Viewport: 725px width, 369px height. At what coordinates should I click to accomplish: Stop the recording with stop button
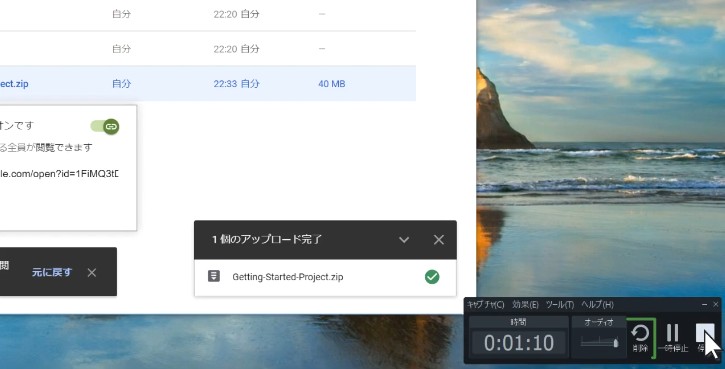pos(705,338)
